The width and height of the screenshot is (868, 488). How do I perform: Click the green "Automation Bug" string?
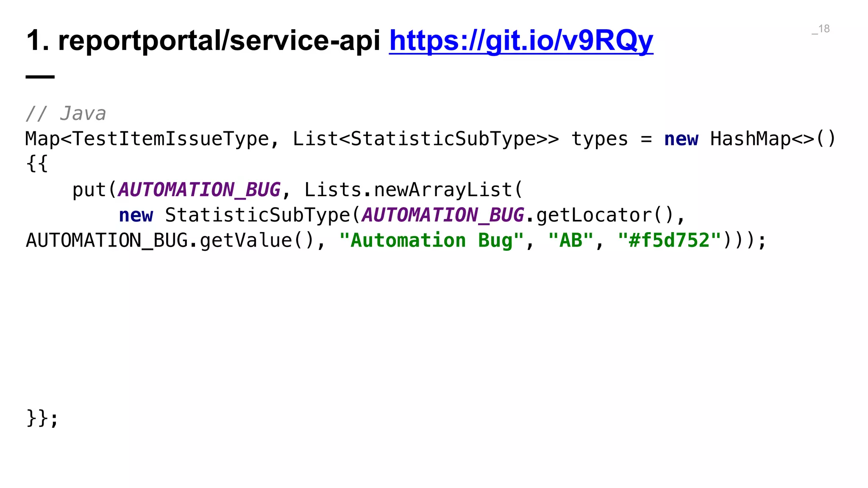[431, 241]
